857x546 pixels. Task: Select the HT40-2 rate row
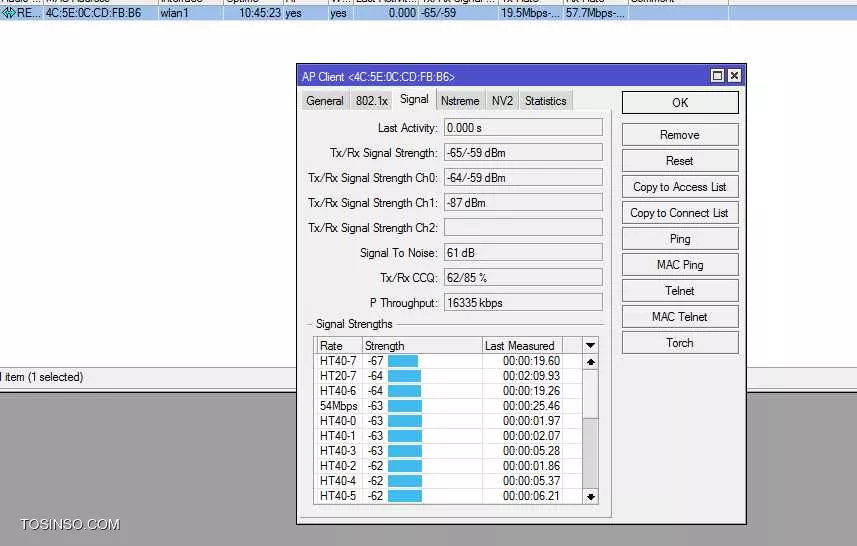coord(449,466)
